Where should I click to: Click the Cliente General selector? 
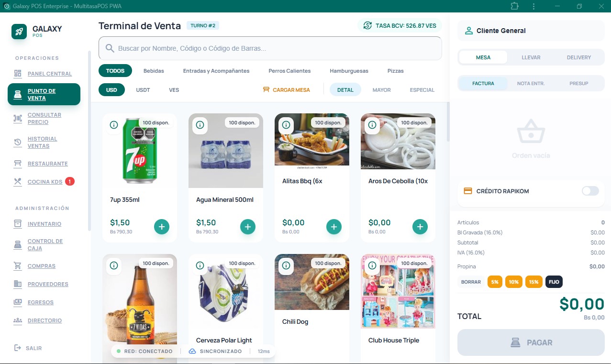(x=531, y=31)
